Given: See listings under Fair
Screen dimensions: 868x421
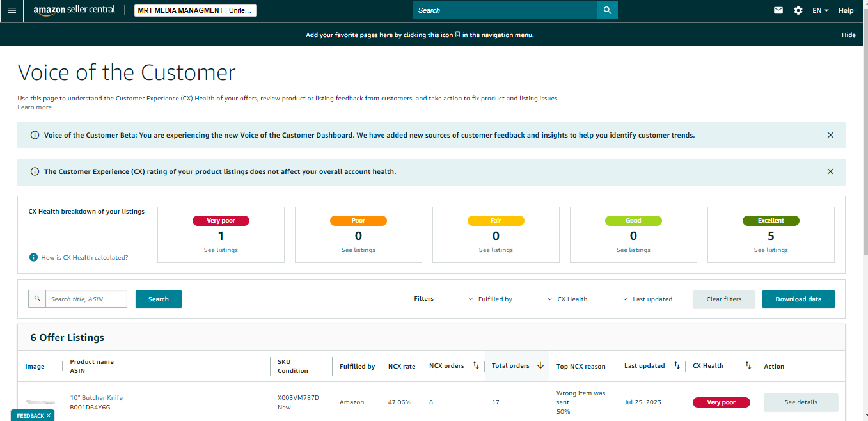Looking at the screenshot, I should coord(496,250).
